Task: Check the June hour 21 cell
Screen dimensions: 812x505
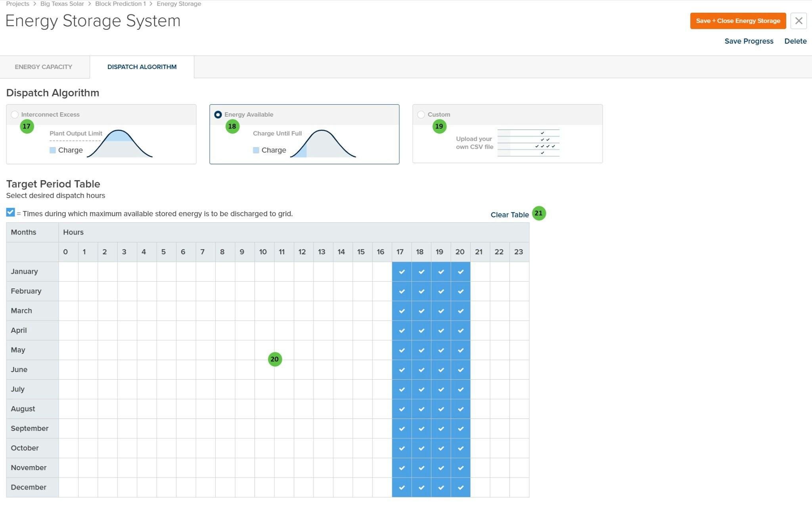Action: point(480,370)
